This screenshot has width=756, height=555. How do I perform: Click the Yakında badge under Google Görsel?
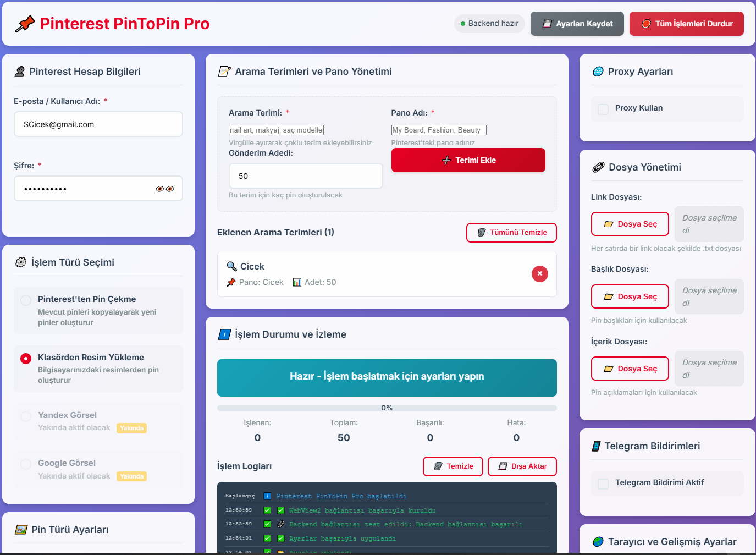point(132,476)
